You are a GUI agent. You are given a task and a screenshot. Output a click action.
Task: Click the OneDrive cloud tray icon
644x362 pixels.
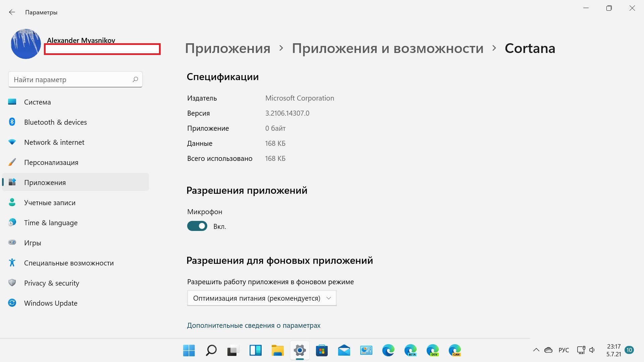tap(548, 350)
